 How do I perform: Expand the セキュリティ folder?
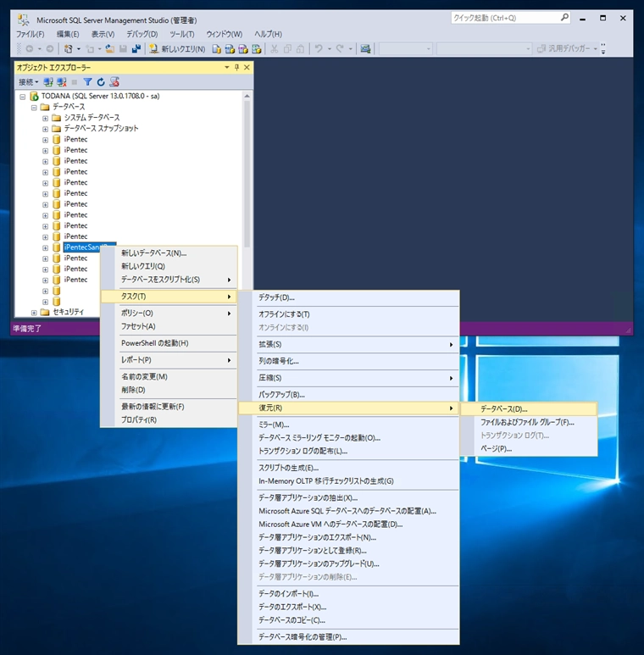pyautogui.click(x=34, y=313)
